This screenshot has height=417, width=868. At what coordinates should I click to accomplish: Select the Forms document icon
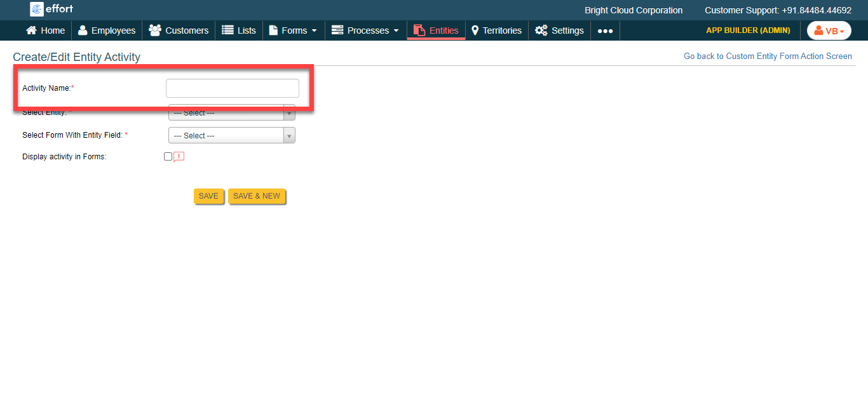click(x=273, y=30)
